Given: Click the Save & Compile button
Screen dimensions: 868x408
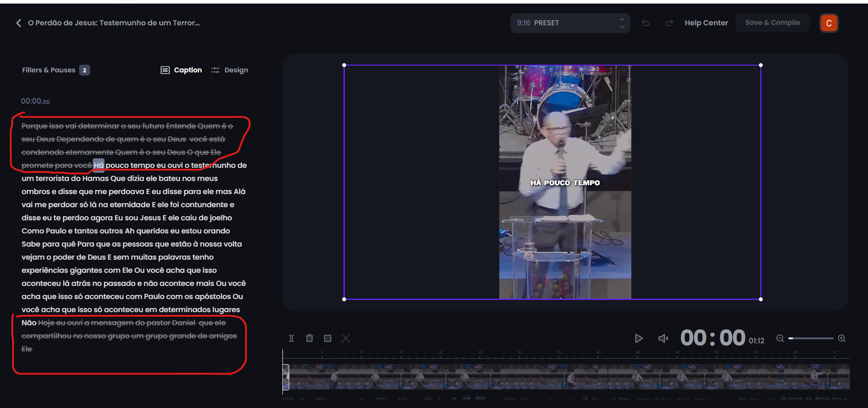Looking at the screenshot, I should click(x=773, y=23).
